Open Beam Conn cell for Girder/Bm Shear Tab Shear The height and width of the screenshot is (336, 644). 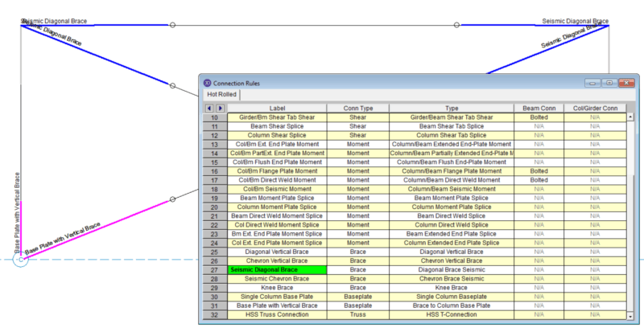[x=539, y=117]
